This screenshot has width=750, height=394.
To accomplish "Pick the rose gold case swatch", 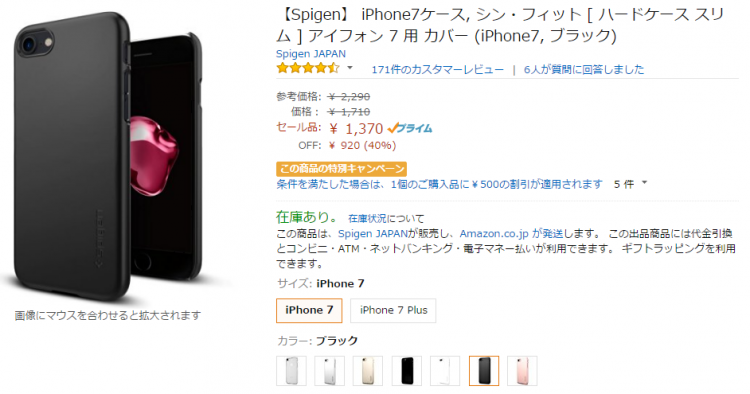I will point(522,371).
